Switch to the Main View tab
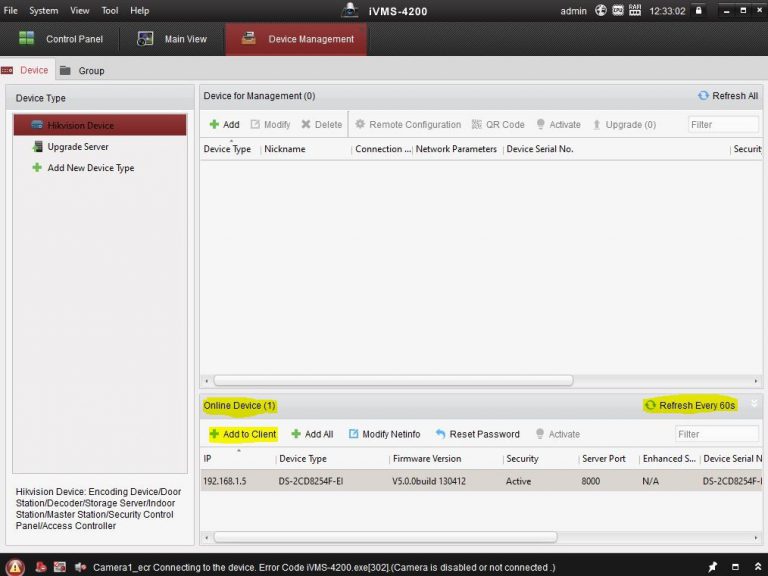 [x=171, y=39]
